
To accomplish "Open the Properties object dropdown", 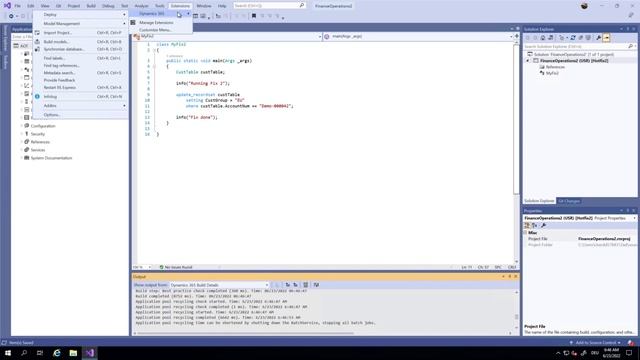I will [634, 218].
